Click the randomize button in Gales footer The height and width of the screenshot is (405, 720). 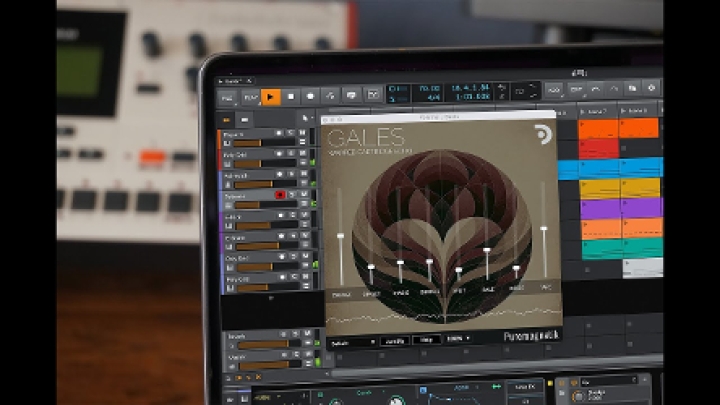click(394, 341)
